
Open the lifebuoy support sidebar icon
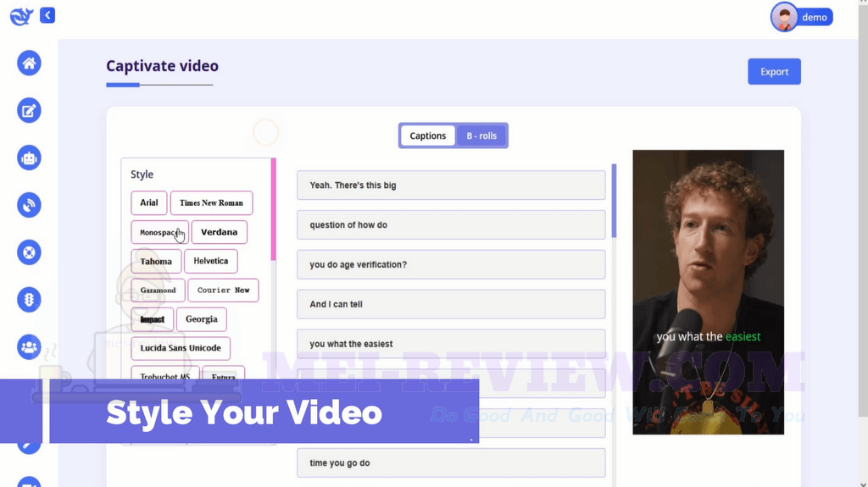tap(29, 252)
